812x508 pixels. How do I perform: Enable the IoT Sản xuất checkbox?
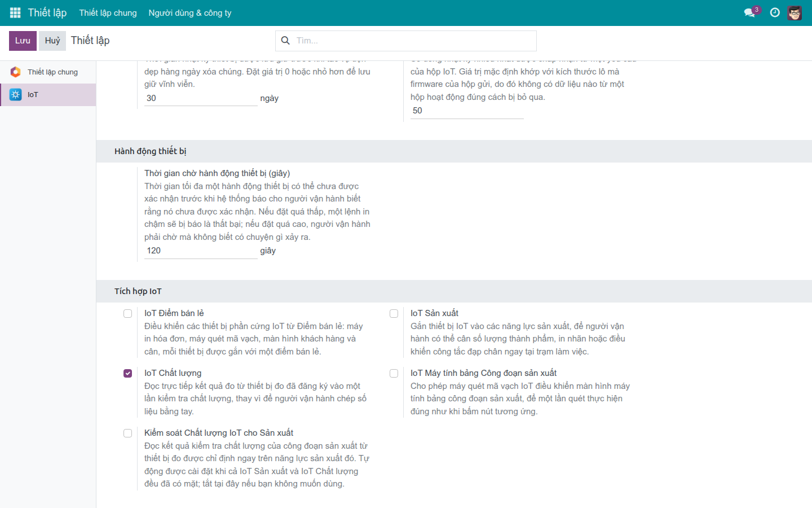coord(394,313)
